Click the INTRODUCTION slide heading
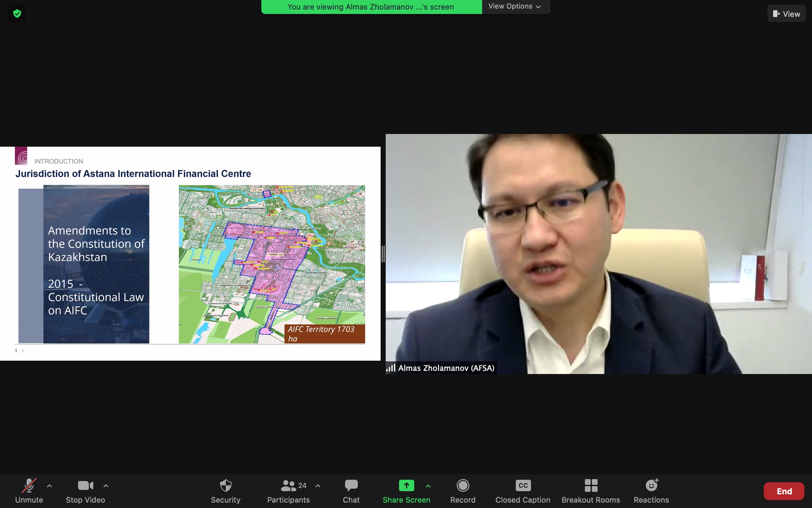Screen dimensions: 812x508 coord(58,161)
